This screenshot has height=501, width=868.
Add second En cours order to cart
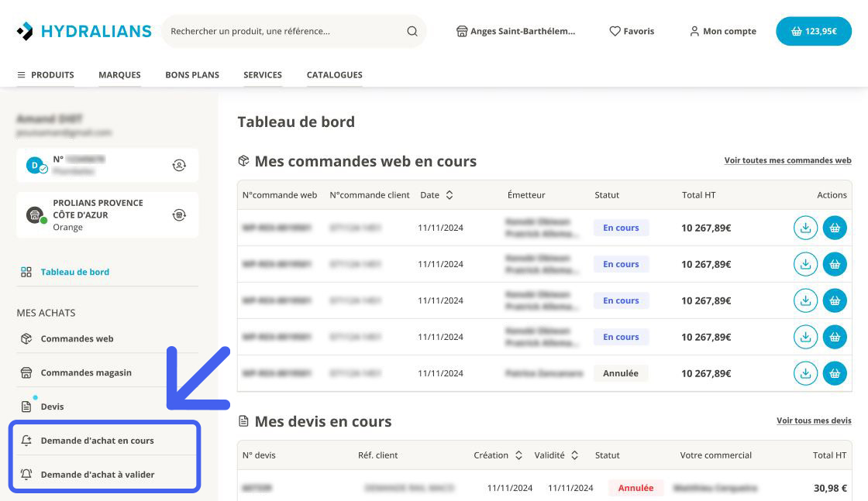(x=835, y=264)
